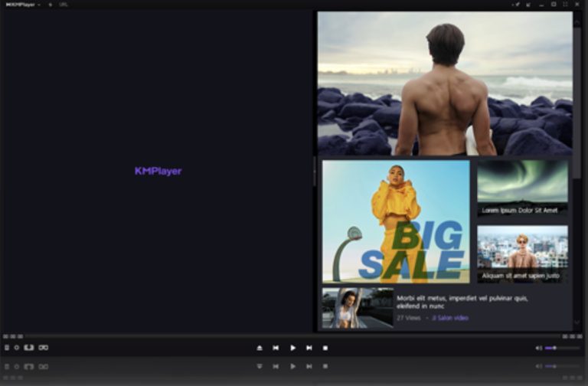588x386 pixels.
Task: Click the Morbi elit metus video title
Action: [x=462, y=302]
